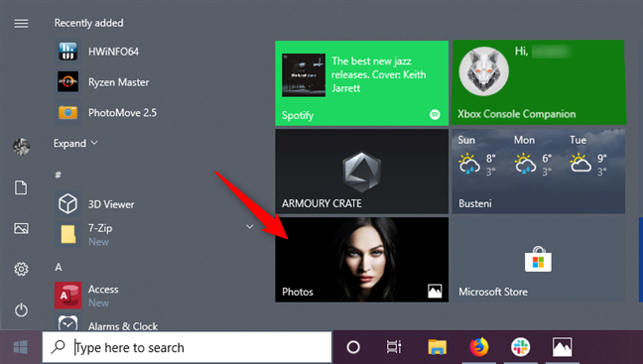
Task: Click the Type here to search box
Action: (x=187, y=347)
